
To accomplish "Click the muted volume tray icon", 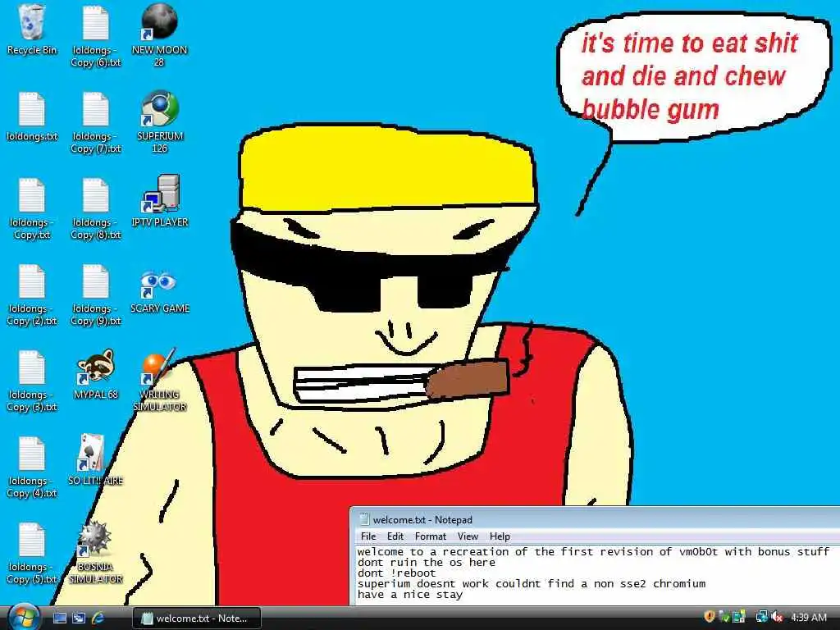I will 777,617.
